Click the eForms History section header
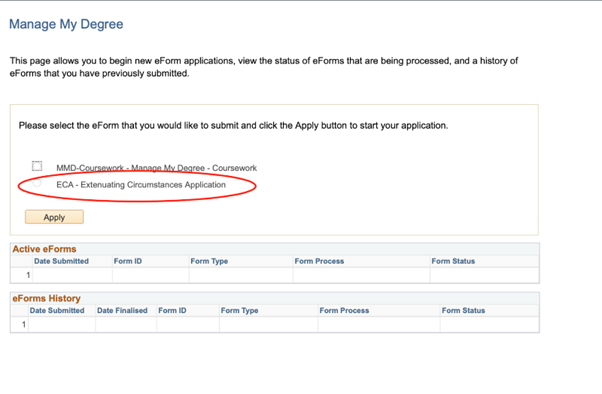602x394 pixels. pyautogui.click(x=46, y=298)
